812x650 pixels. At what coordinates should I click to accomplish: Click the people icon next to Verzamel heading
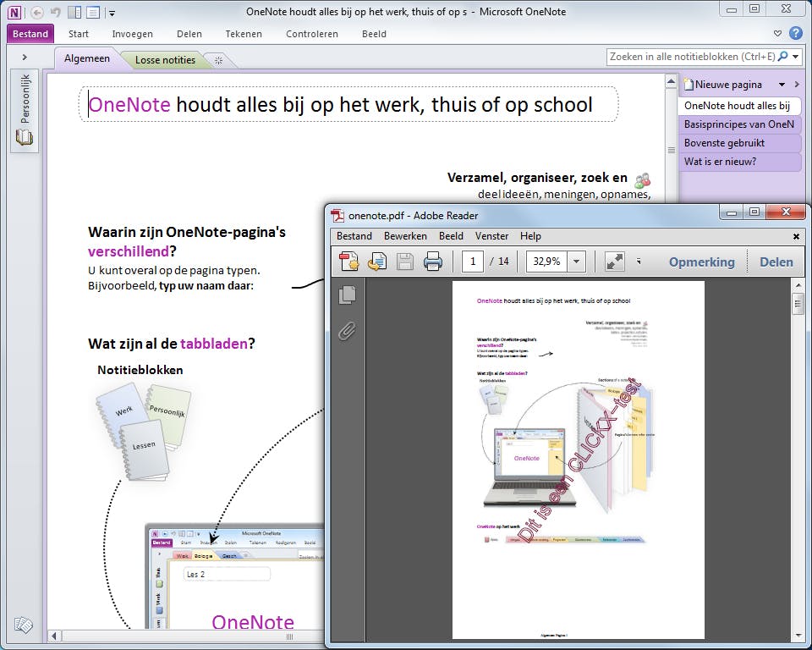(642, 180)
